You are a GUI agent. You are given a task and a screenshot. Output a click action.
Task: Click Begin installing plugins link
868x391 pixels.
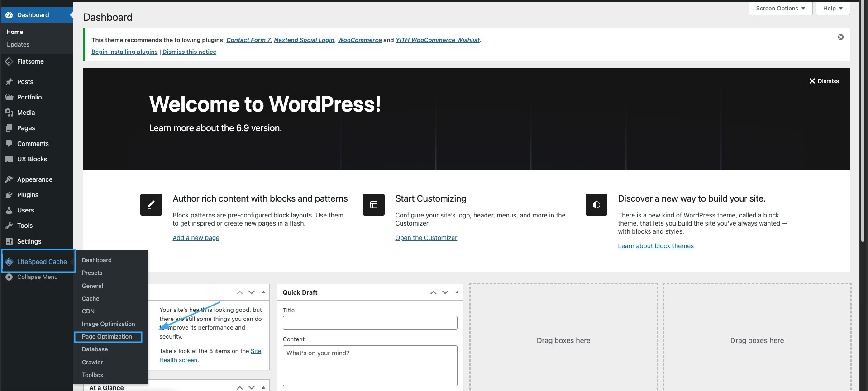click(x=124, y=52)
